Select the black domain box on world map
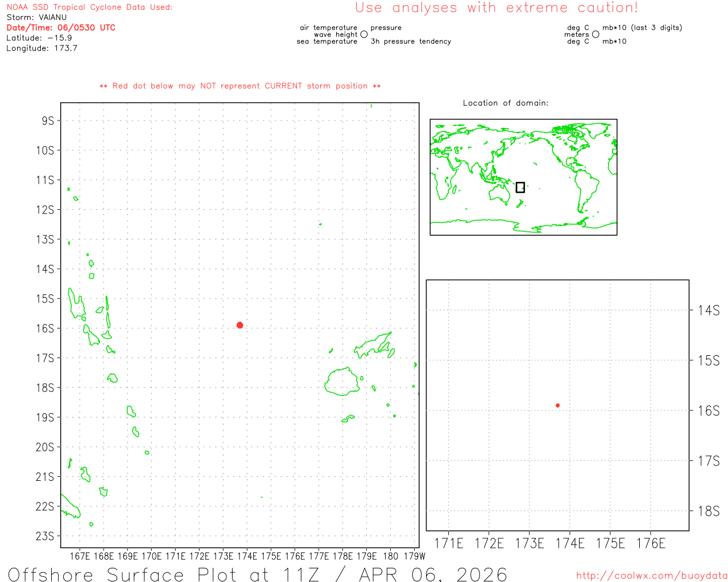 tap(520, 187)
